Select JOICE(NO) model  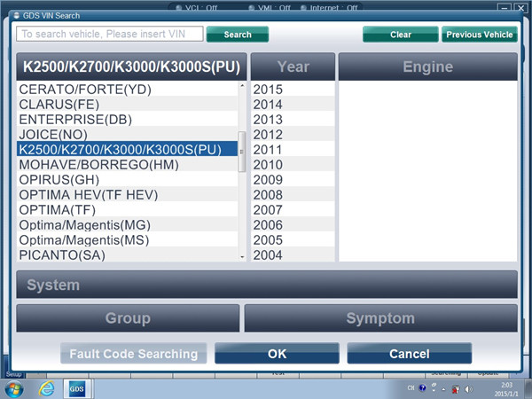(127, 135)
